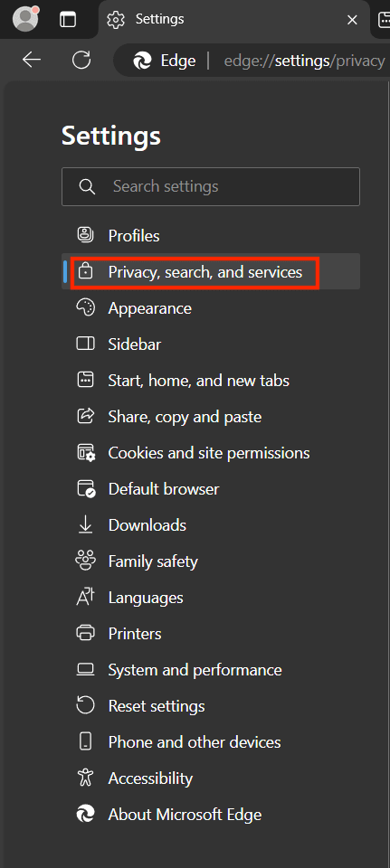Screen dimensions: 390x868
Task: Click the Start, home, new tabs icon
Action: coord(85,380)
